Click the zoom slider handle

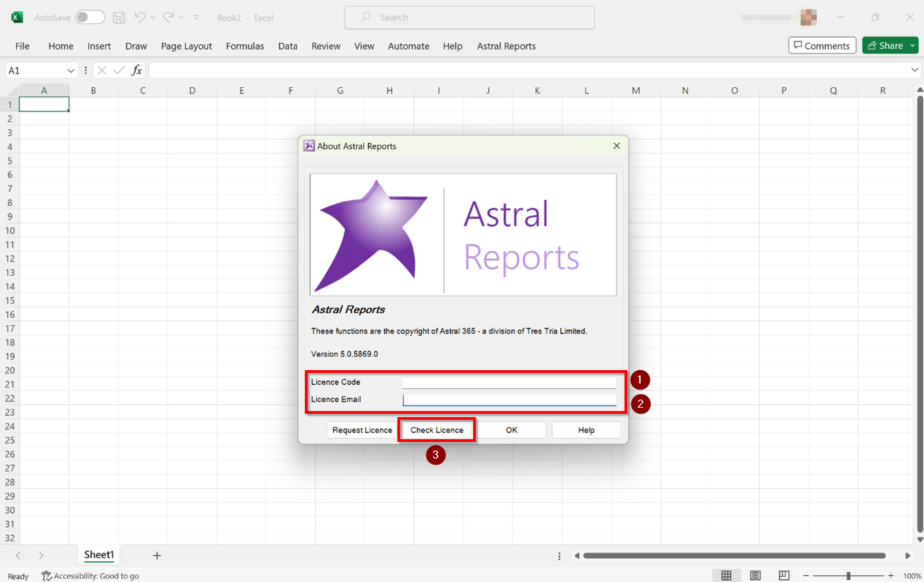(x=848, y=576)
